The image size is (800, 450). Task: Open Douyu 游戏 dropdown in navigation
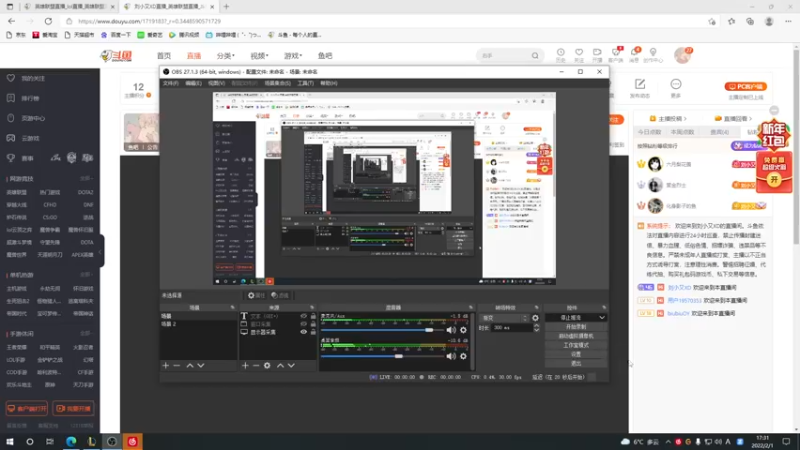click(x=293, y=56)
